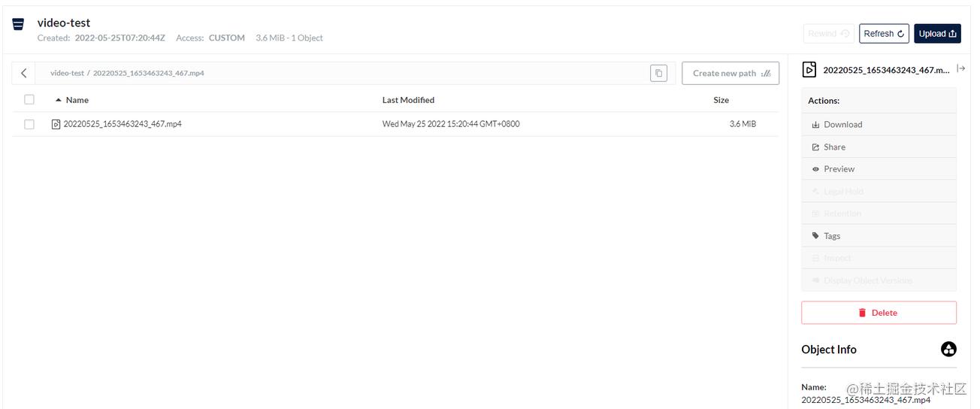Viewport: 980px width, 409px height.
Task: Click the 3.6 MiB size cell
Action: coord(743,124)
